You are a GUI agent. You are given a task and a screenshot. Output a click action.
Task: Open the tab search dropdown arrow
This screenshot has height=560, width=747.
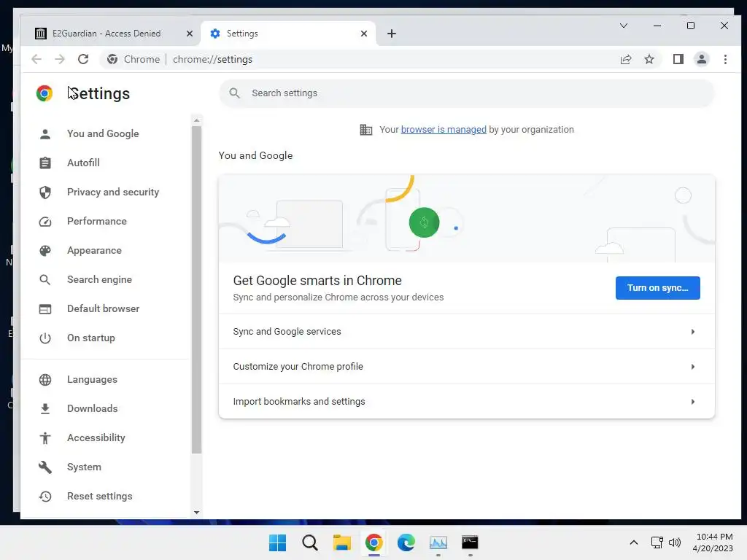pyautogui.click(x=623, y=26)
